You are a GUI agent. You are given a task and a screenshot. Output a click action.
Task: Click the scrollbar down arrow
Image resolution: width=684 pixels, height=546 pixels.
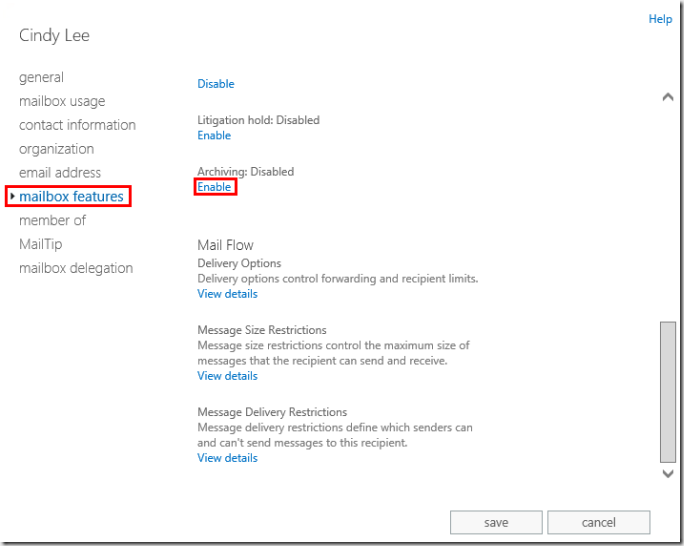click(x=668, y=473)
